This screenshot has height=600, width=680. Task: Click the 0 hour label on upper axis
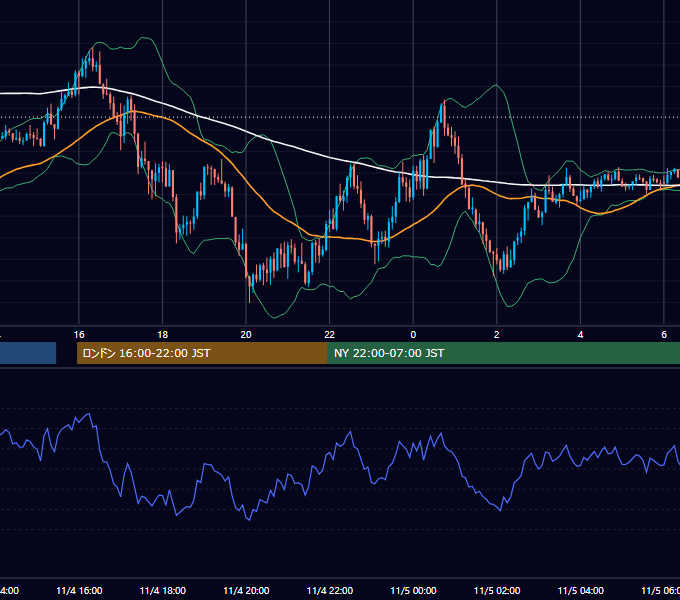point(413,335)
